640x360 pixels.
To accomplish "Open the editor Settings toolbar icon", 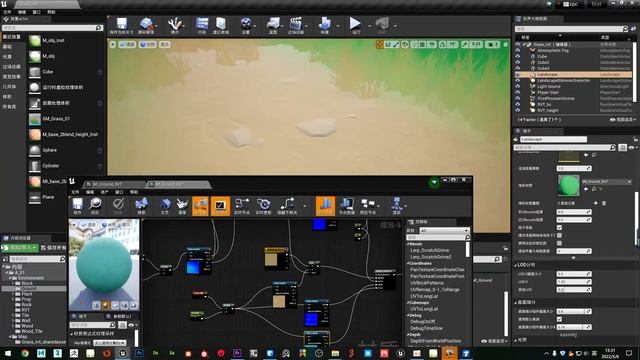I will 245,25.
